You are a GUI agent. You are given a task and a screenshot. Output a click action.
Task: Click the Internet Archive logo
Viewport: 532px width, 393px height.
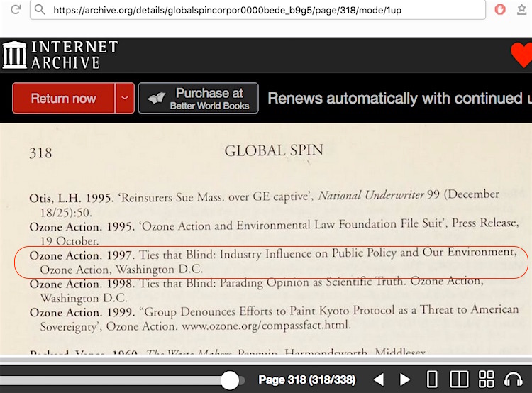[60, 55]
